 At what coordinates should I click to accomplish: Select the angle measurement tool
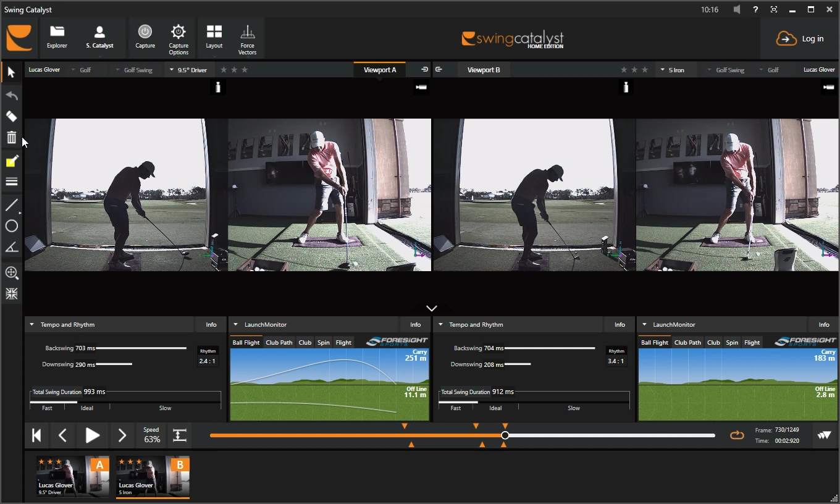pos(11,248)
